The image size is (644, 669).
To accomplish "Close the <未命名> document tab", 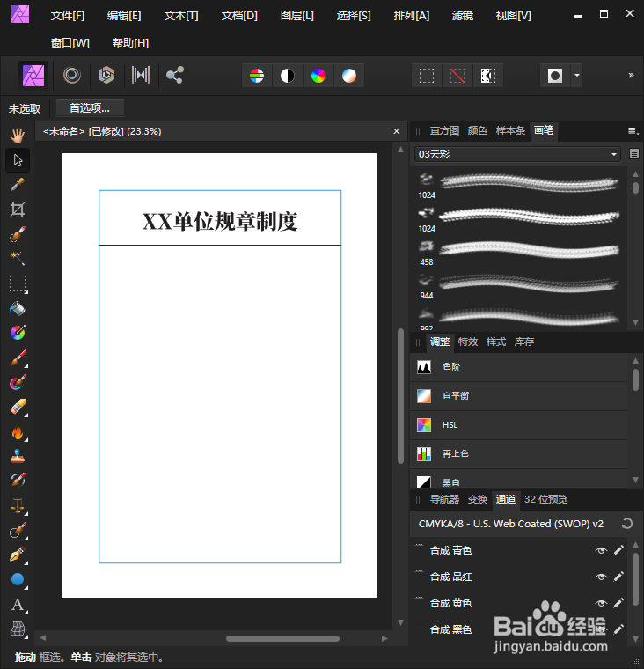I will [x=397, y=131].
